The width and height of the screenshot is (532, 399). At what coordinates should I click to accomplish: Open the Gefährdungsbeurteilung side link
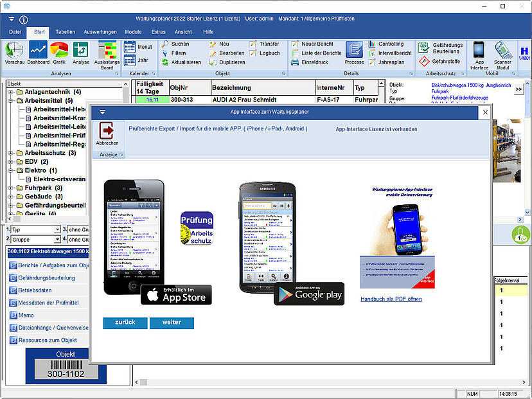point(42,278)
